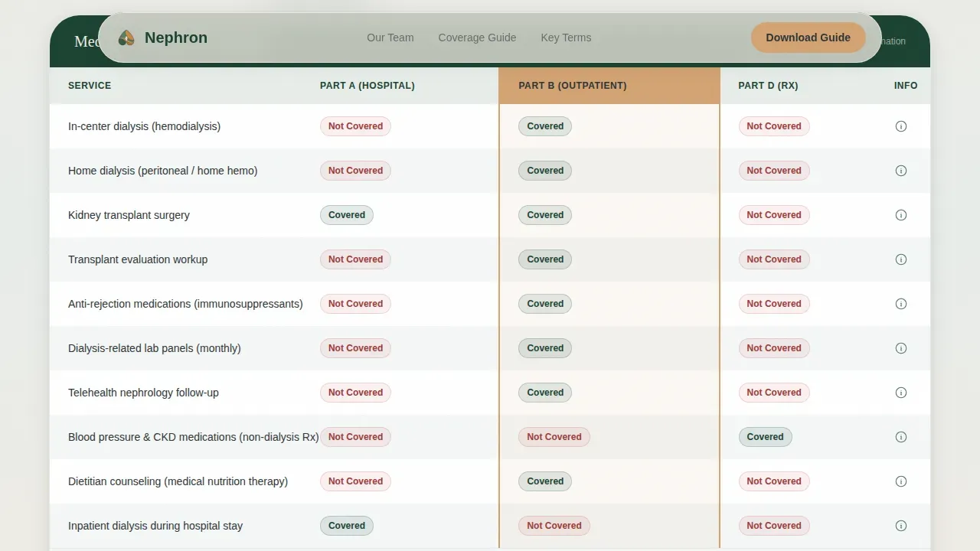Click Part B Covered badge for Dialysis-related lab panels
The image size is (980, 551).
pos(545,348)
